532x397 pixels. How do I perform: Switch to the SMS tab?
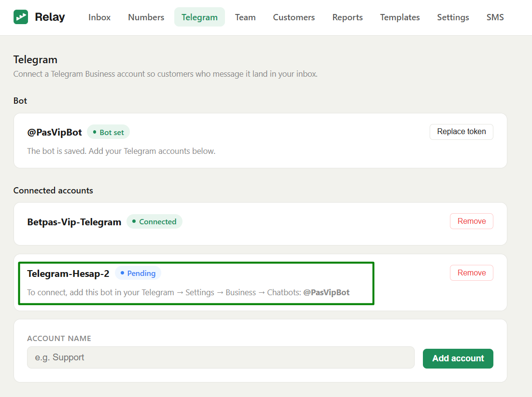pos(495,17)
